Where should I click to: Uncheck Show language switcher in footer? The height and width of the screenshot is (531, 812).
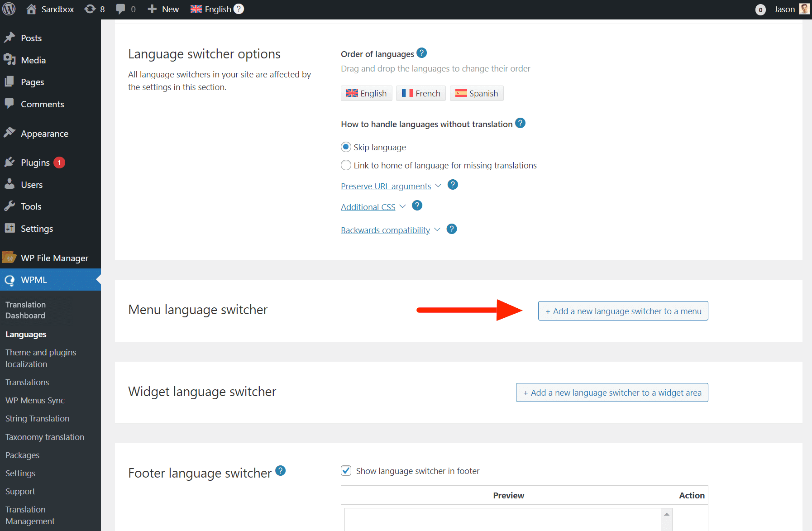(346, 470)
